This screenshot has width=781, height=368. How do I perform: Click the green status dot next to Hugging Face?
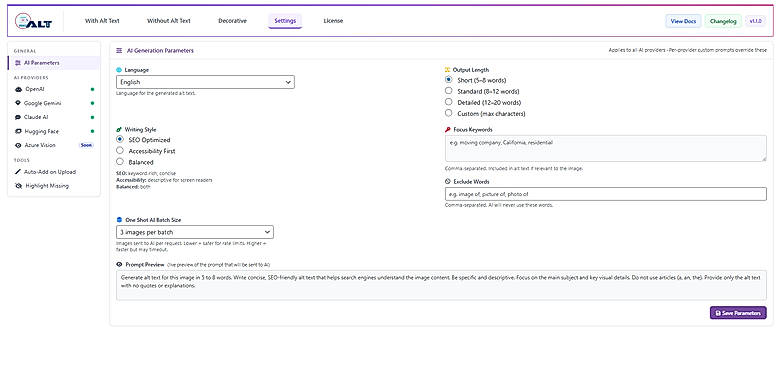tap(93, 131)
